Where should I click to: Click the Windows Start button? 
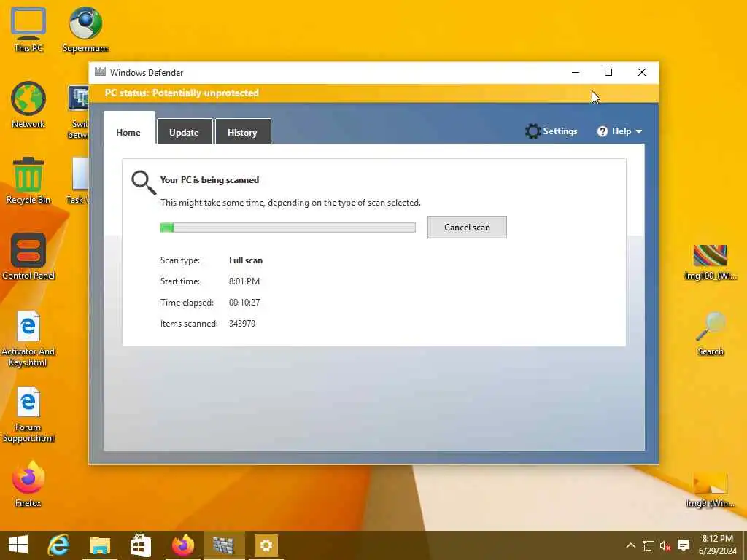(x=18, y=545)
